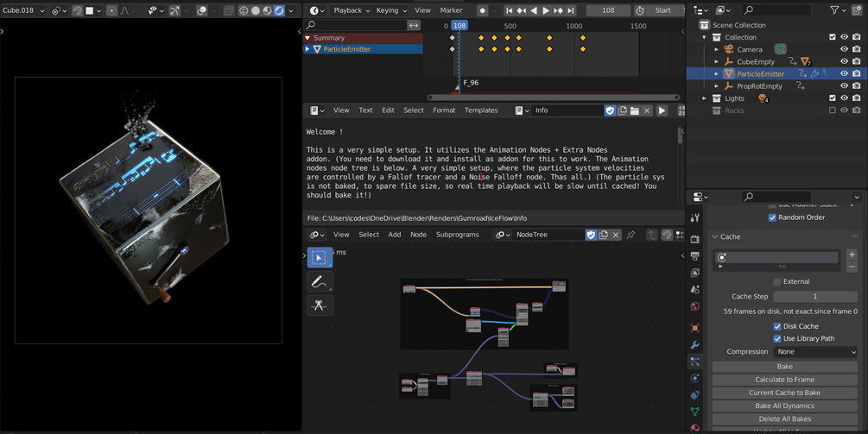Image resolution: width=868 pixels, height=434 pixels.
Task: Switch to wireframe viewport shading
Action: [x=244, y=10]
